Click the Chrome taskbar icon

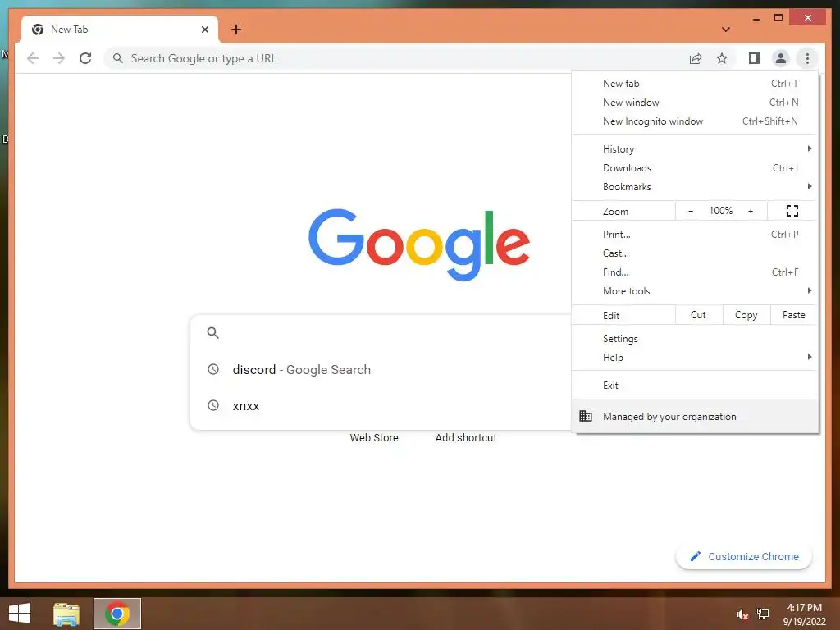click(117, 614)
